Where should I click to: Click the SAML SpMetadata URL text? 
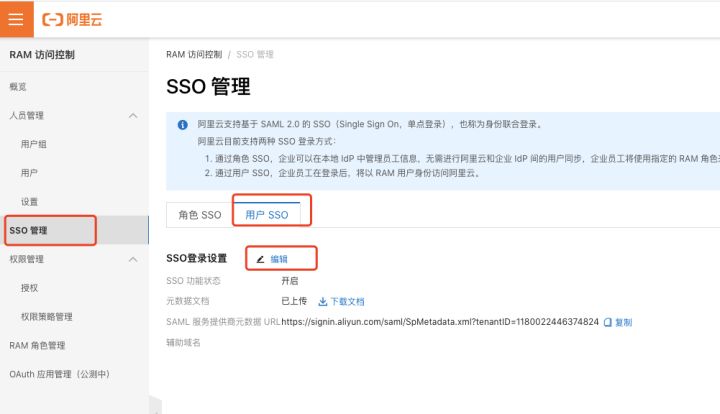pyautogui.click(x=440, y=322)
